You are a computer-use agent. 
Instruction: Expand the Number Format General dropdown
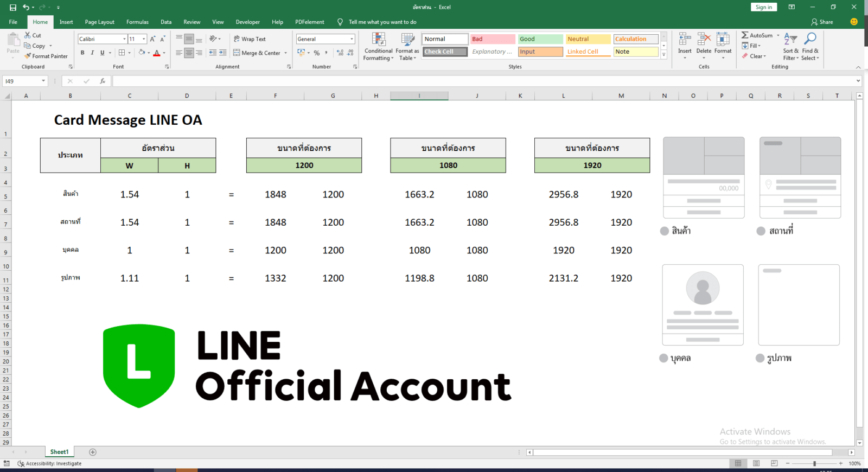tap(352, 39)
